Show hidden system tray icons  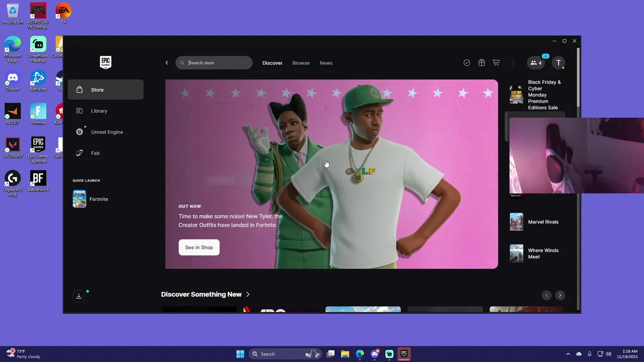568,354
